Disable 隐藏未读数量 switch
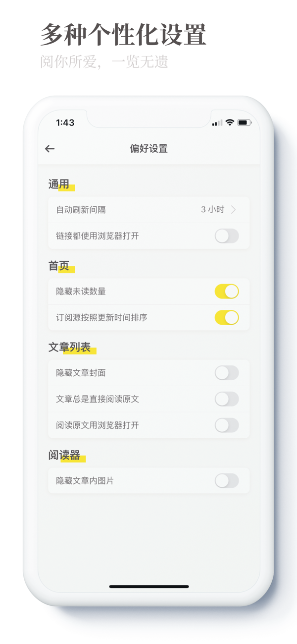The width and height of the screenshot is (297, 644). pyautogui.click(x=227, y=292)
